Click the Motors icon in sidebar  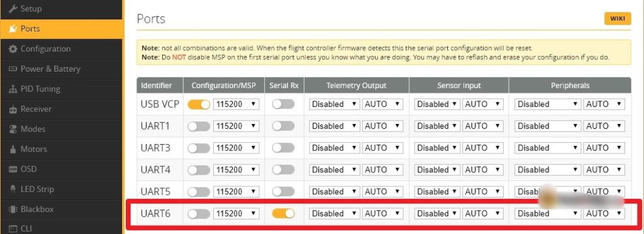tap(13, 150)
